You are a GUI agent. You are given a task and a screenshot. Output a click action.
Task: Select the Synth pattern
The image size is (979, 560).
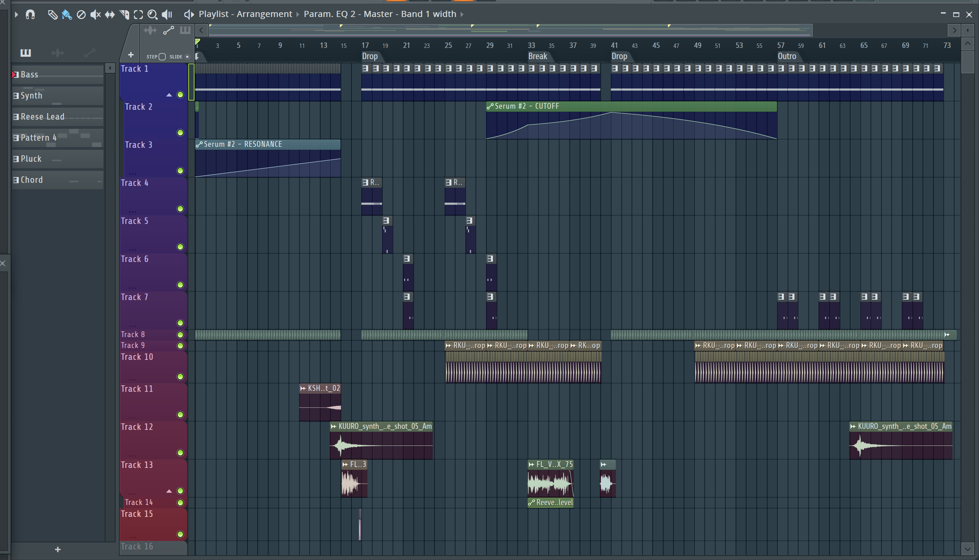(58, 95)
